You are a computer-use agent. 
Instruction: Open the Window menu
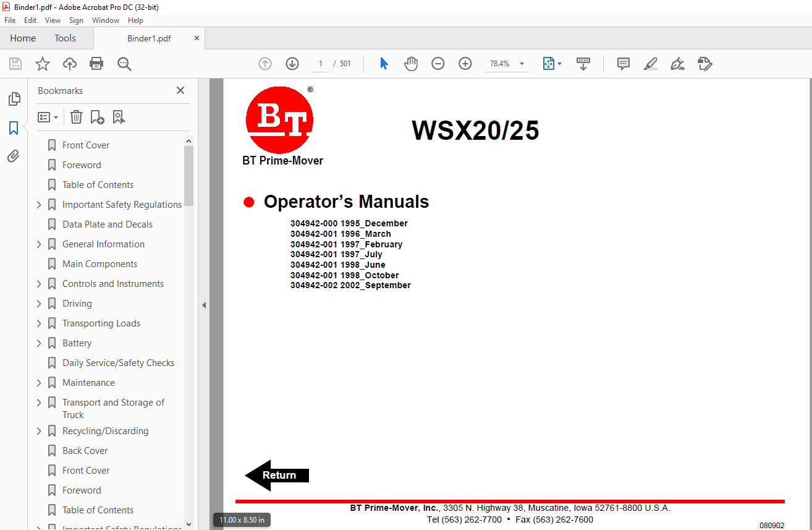pyautogui.click(x=106, y=20)
